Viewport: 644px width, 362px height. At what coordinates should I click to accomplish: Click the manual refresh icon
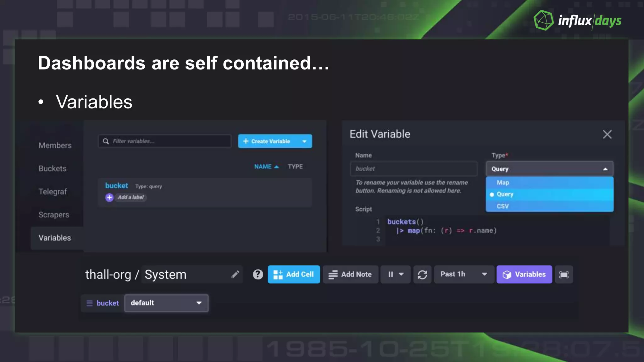(422, 274)
